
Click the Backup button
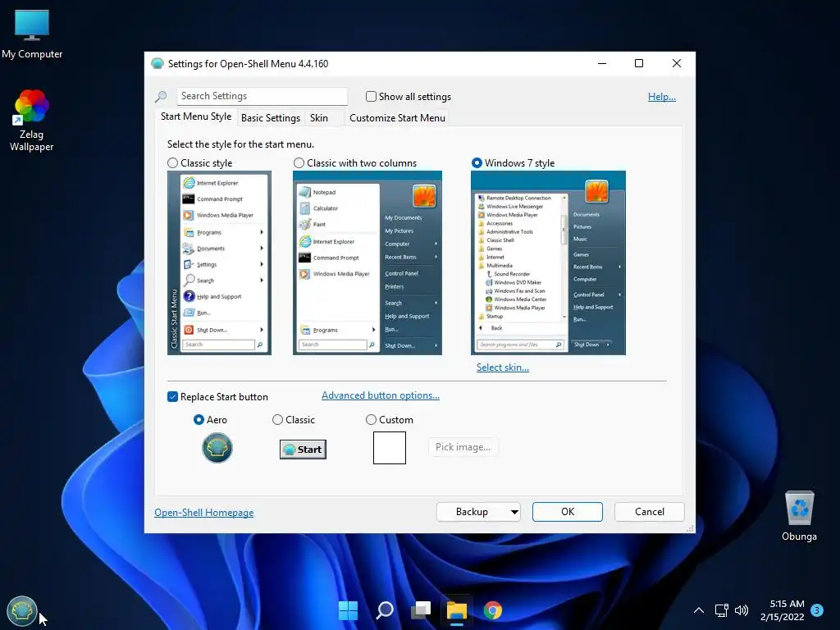[x=472, y=512]
